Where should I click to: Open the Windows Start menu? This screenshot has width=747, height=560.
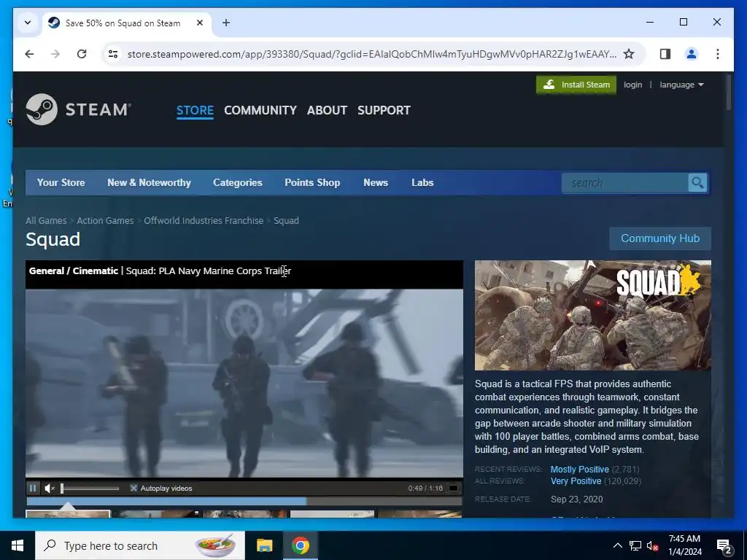tap(18, 545)
